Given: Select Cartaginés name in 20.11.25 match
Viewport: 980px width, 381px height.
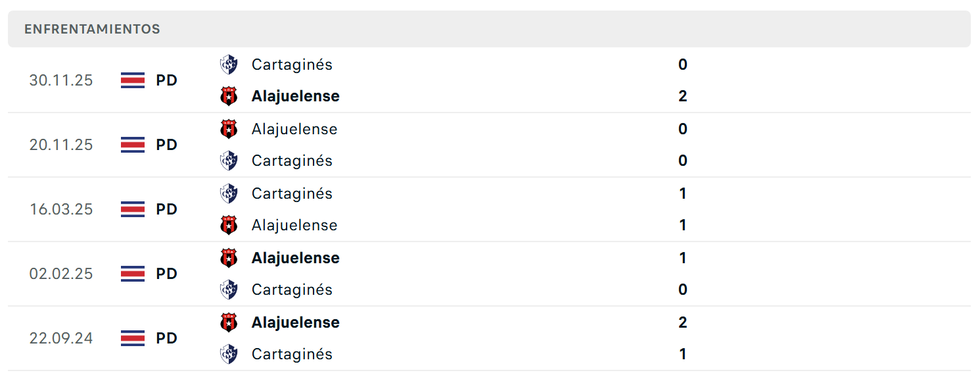Looking at the screenshot, I should pos(292,161).
